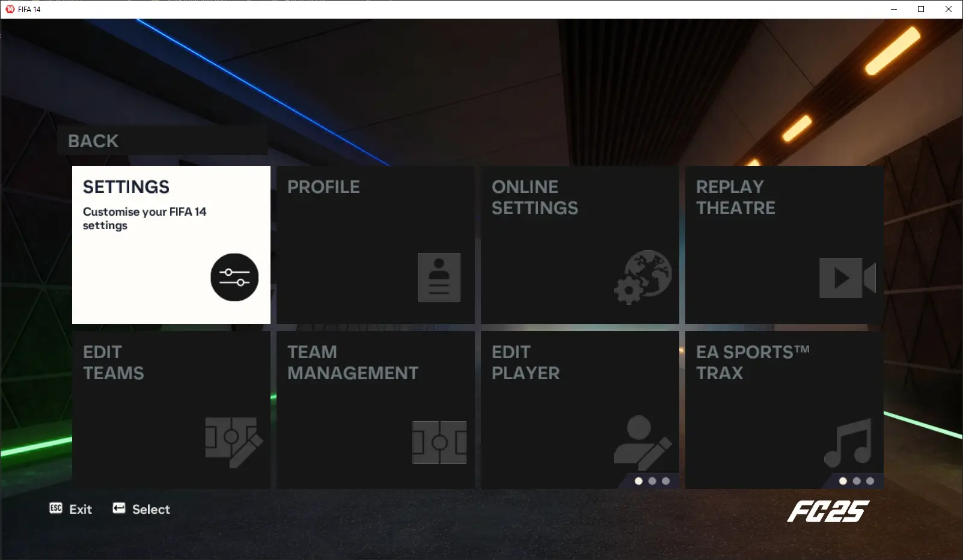Click the Online Settings globe-gear icon
This screenshot has width=963, height=560.
point(643,277)
